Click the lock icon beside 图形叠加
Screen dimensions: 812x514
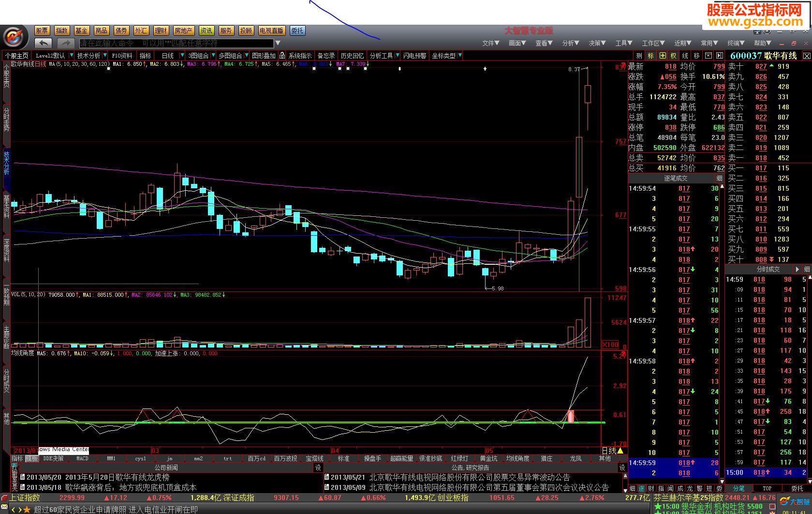282,56
